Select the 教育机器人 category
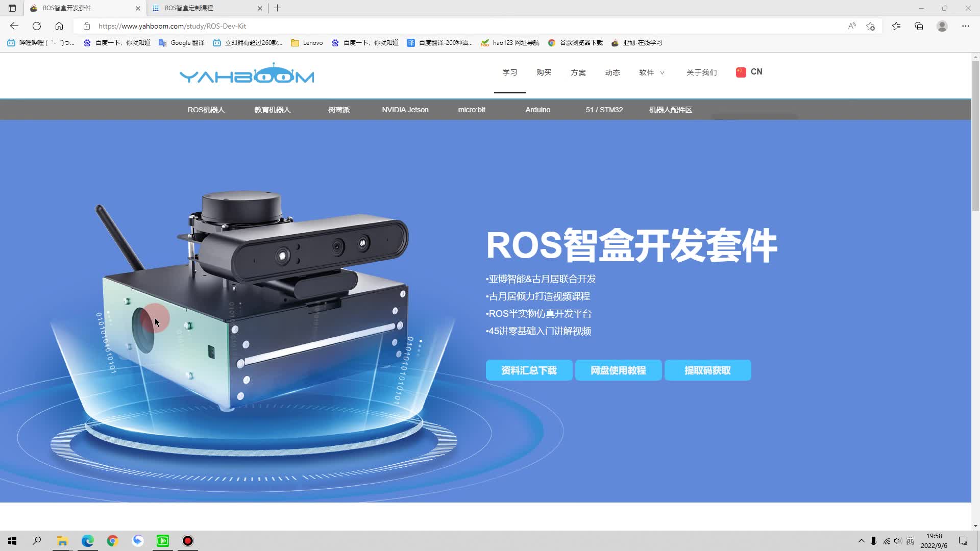980x551 pixels. 273,110
